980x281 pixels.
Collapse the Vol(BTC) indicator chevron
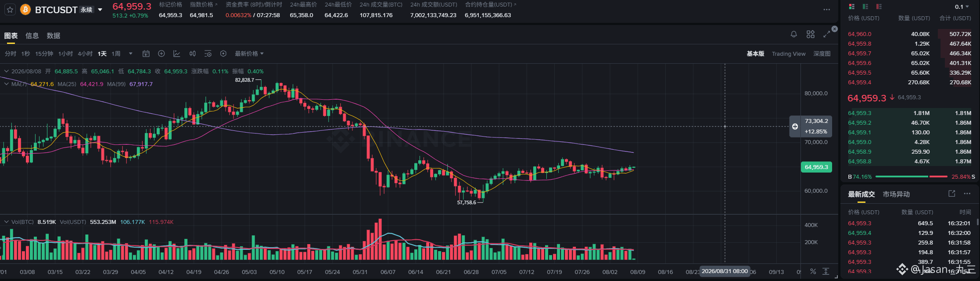[x=6, y=222]
